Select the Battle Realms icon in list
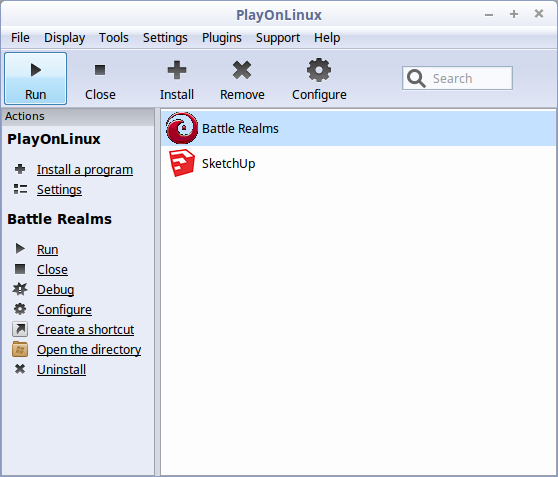558x477 pixels. click(182, 128)
